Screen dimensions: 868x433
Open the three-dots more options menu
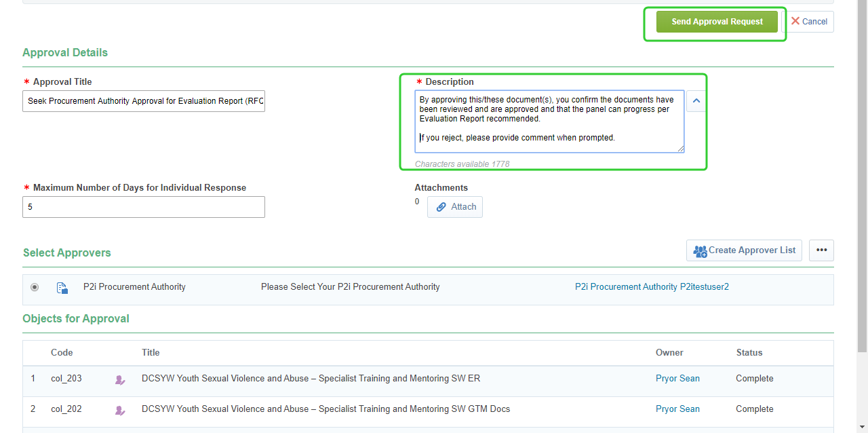(821, 250)
